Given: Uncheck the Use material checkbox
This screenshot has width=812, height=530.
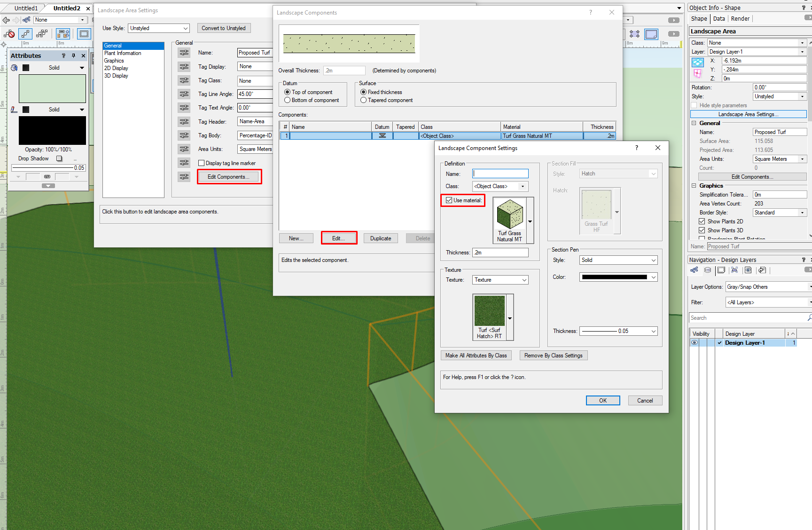Looking at the screenshot, I should pyautogui.click(x=449, y=200).
